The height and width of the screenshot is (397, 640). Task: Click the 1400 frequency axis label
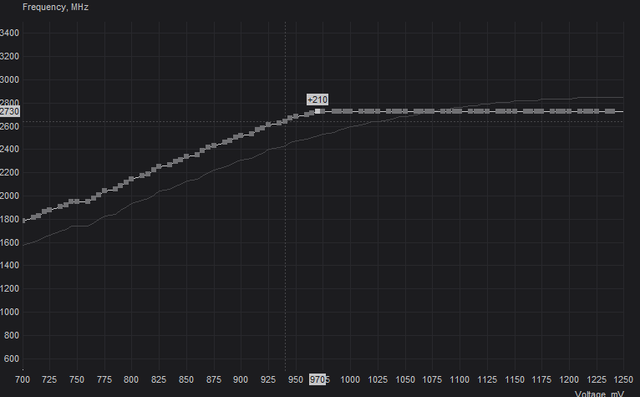[x=9, y=266]
